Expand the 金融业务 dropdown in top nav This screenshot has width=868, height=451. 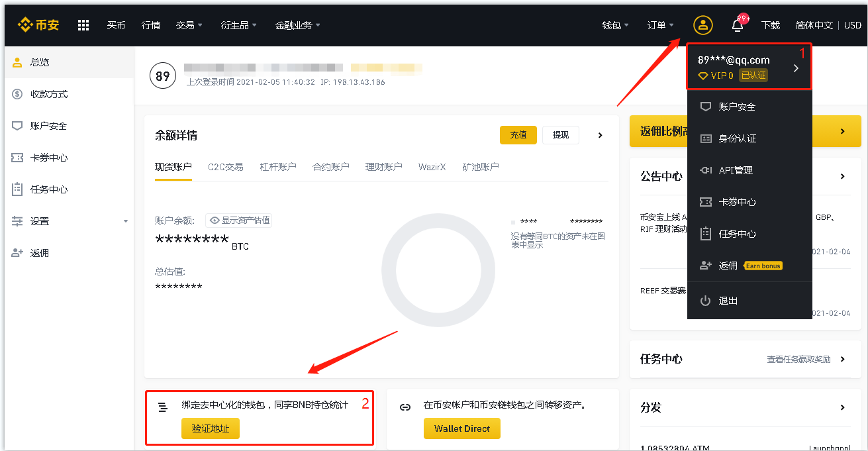tap(298, 25)
